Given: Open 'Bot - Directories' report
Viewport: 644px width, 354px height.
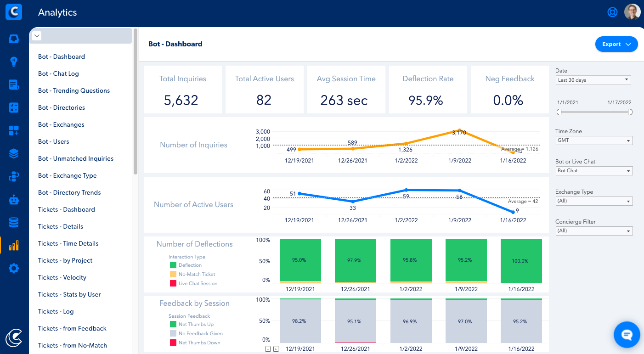Looking at the screenshot, I should [62, 107].
